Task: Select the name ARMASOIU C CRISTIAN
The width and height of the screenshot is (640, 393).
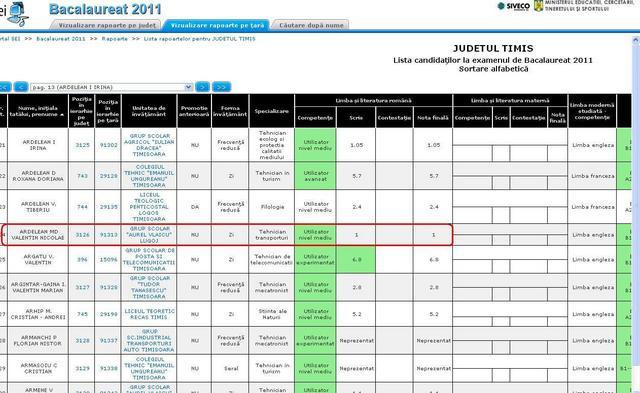Action: point(38,369)
